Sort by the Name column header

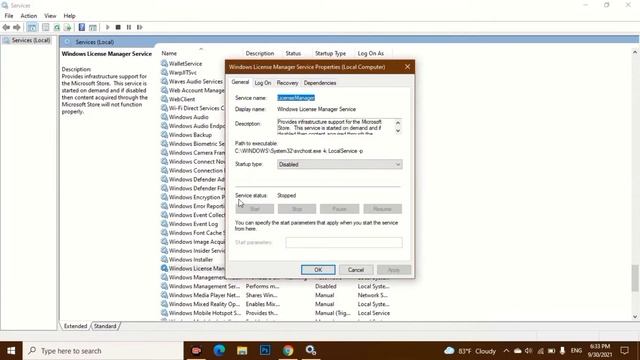169,53
